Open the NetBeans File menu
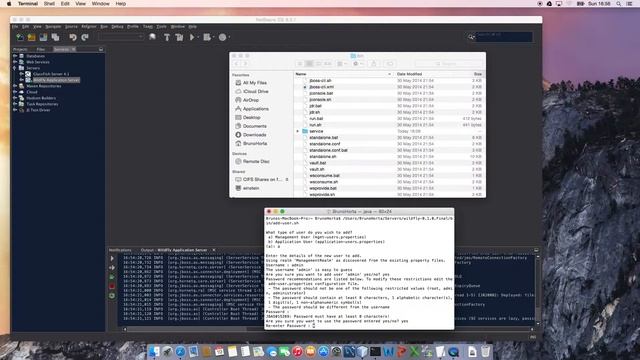640x360 pixels. click(x=15, y=27)
